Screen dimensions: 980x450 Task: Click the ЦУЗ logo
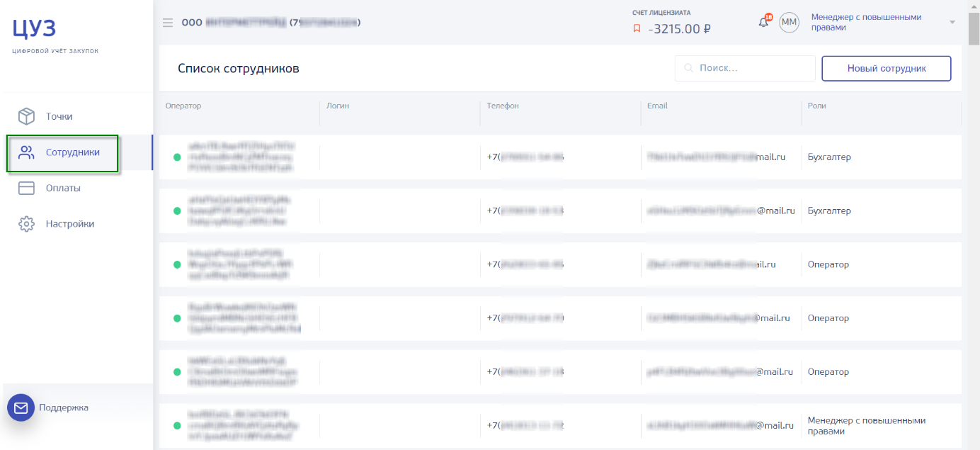click(x=34, y=29)
